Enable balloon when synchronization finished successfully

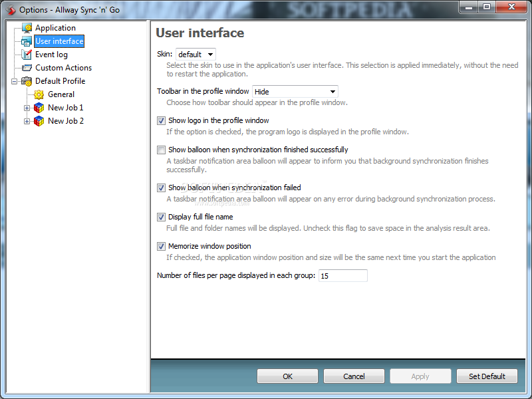point(161,150)
